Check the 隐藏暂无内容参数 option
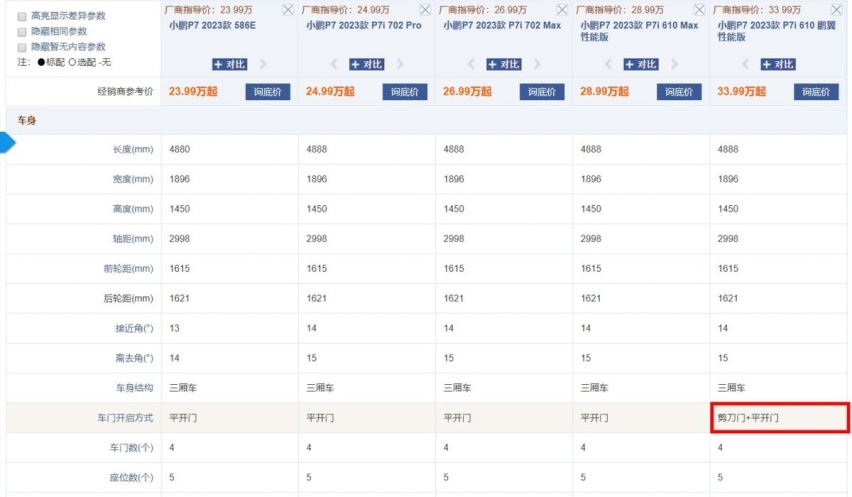The width and height of the screenshot is (852, 497). 22,47
